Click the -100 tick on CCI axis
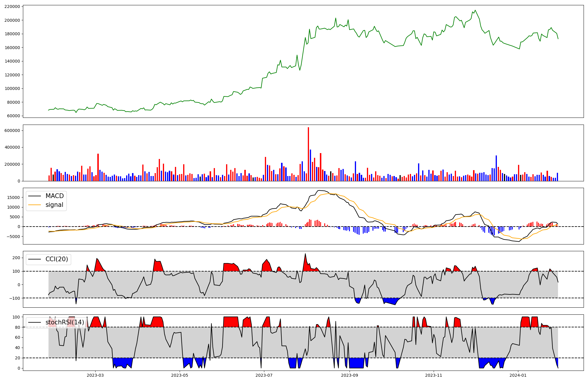 click(15, 298)
